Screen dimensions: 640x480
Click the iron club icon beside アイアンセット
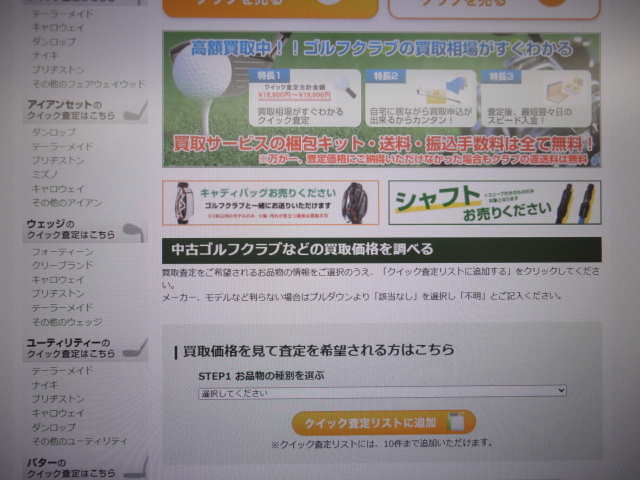pyautogui.click(x=136, y=111)
